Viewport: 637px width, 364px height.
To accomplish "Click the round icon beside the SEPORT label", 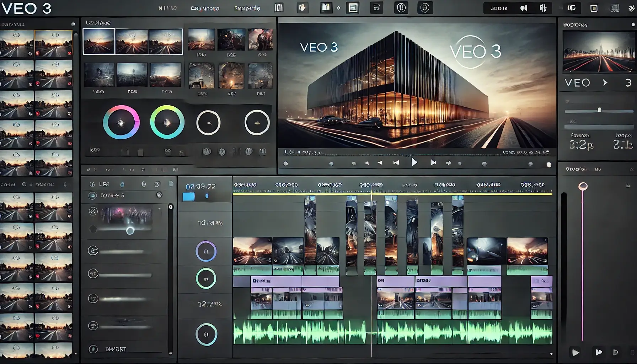I will click(93, 349).
